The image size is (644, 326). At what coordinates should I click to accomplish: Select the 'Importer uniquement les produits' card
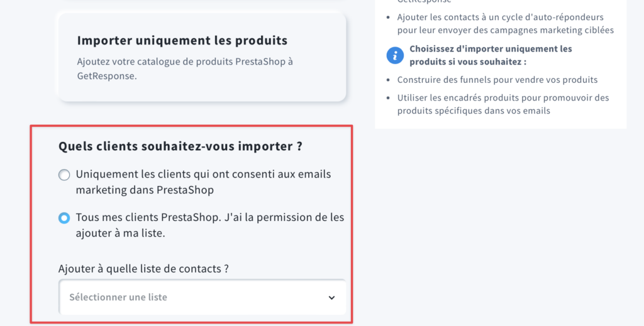pyautogui.click(x=202, y=57)
